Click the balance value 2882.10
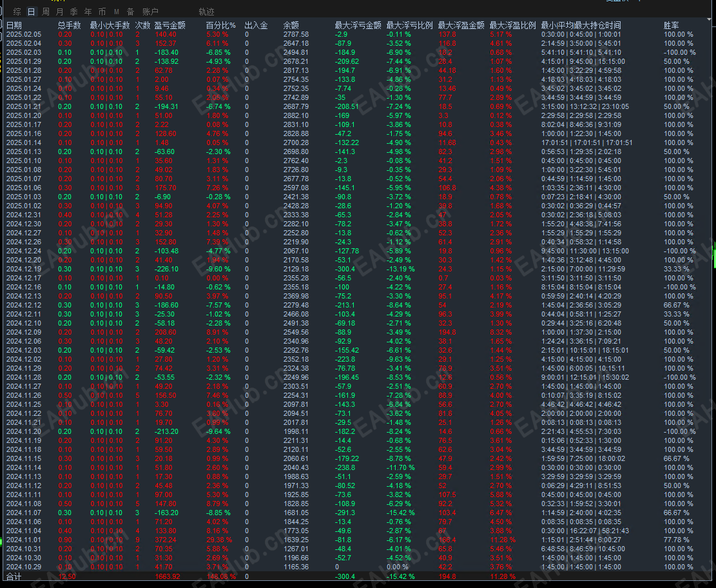This screenshot has width=716, height=588. [x=296, y=115]
